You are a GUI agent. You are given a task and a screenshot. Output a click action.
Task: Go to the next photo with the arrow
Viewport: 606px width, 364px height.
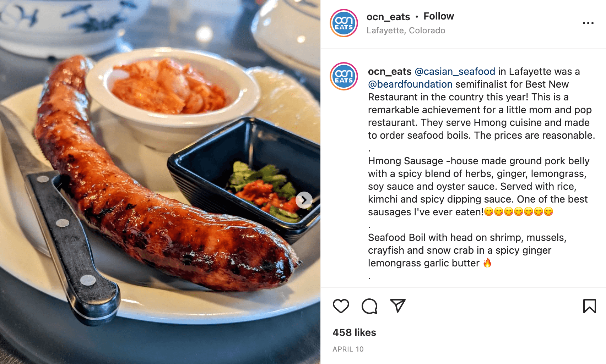tap(304, 200)
